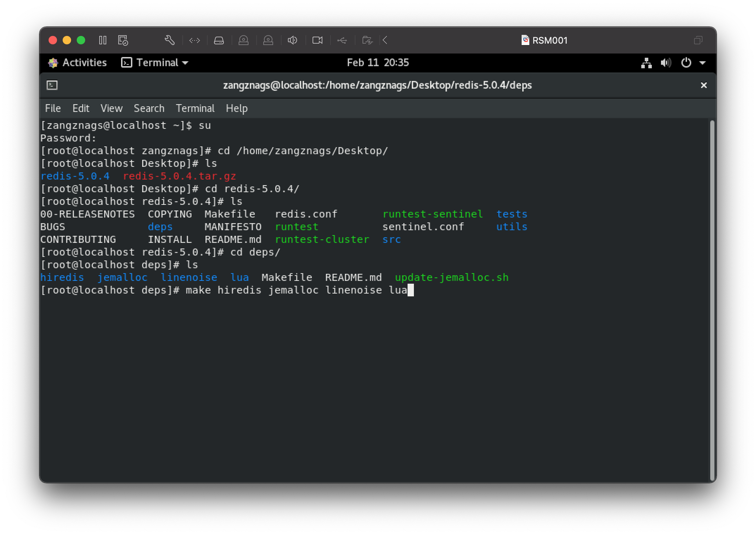756x535 pixels.
Task: Click the first CD/DVD drive icon
Action: 244,40
